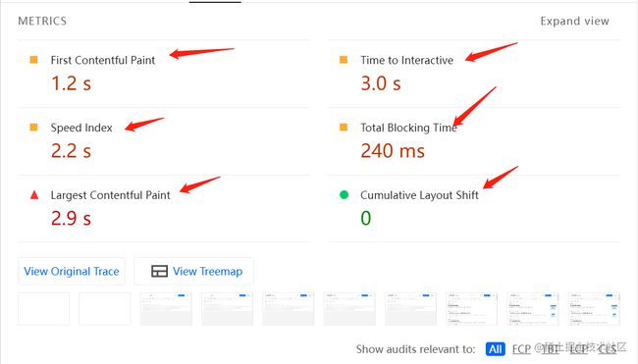Click the Speed Index label
Viewport: 638px width, 364px height.
(81, 128)
